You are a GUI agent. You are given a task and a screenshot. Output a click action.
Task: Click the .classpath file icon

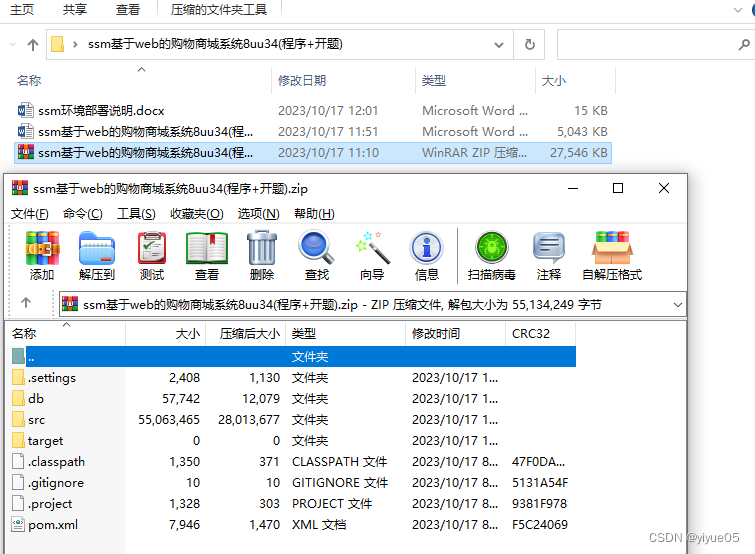coord(18,461)
